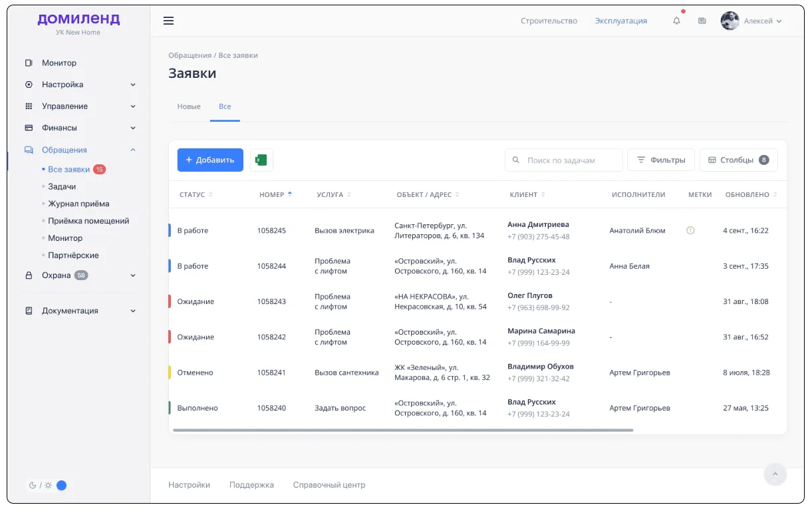Toggle the light/dark theme switch

(x=61, y=486)
